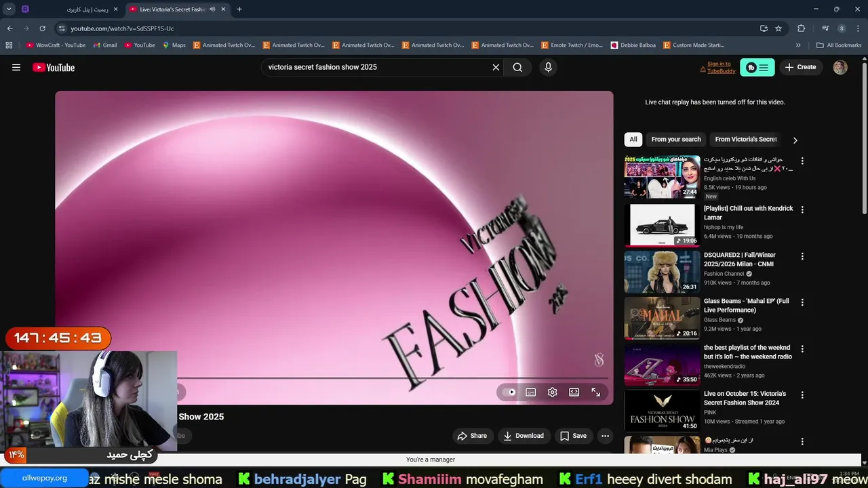868x488 pixels.
Task: Switch the player to theater mode
Action: pyautogui.click(x=574, y=392)
